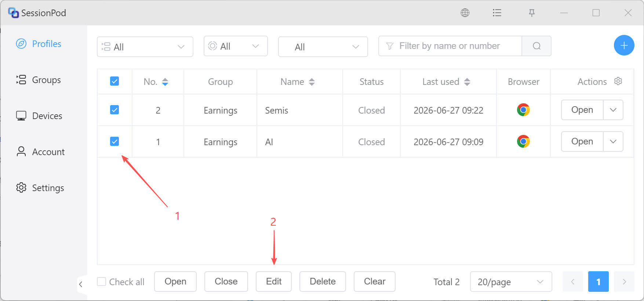Click Closed status in Semis row
Image resolution: width=644 pixels, height=301 pixels.
371,110
